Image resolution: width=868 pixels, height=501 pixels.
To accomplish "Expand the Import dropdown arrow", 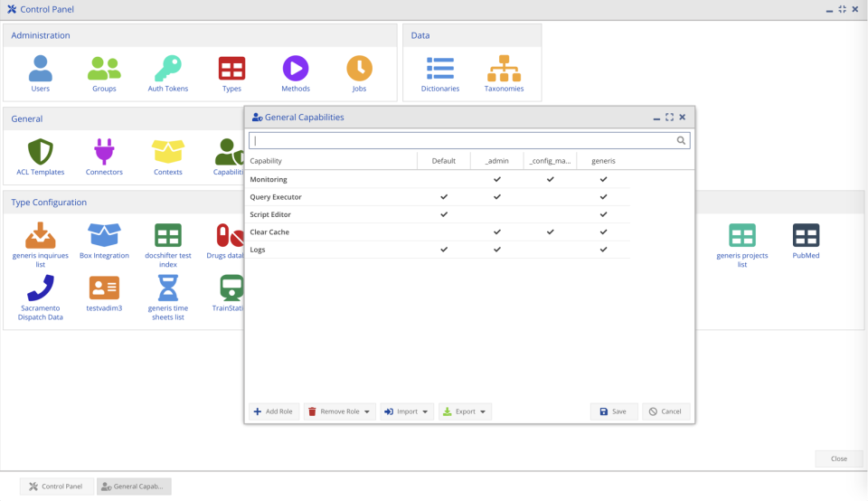I will point(425,411).
